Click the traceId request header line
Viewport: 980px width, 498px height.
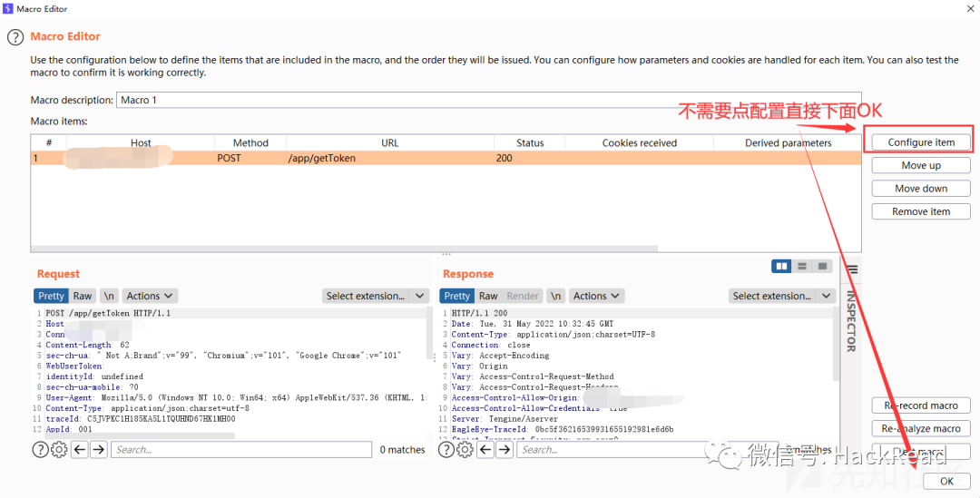point(141,419)
